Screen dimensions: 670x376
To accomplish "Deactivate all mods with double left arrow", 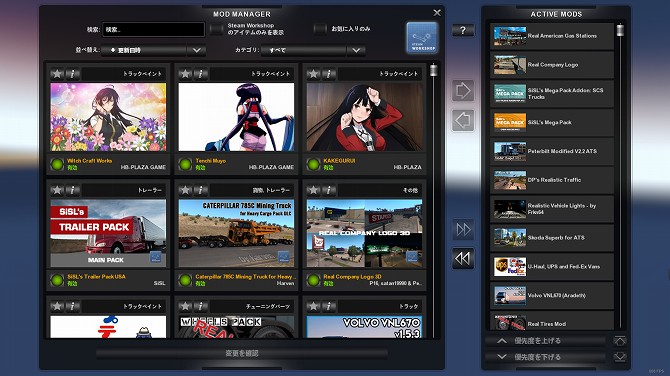I will 463,258.
